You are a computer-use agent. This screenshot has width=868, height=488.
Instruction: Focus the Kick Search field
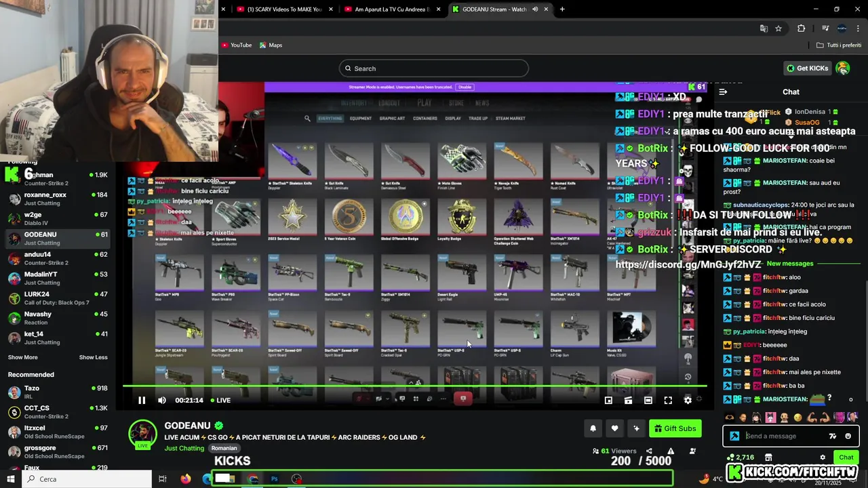434,68
